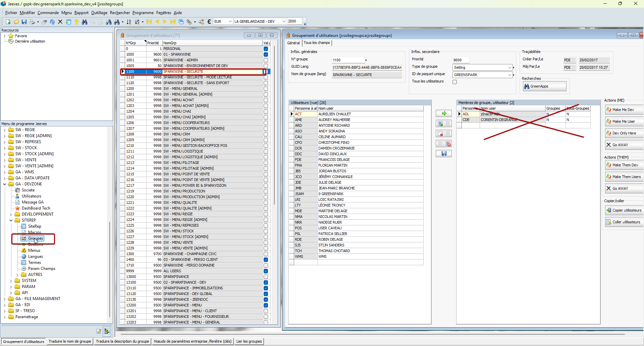Open the EUR currency dropdown
644x346 pixels.
point(230,21)
